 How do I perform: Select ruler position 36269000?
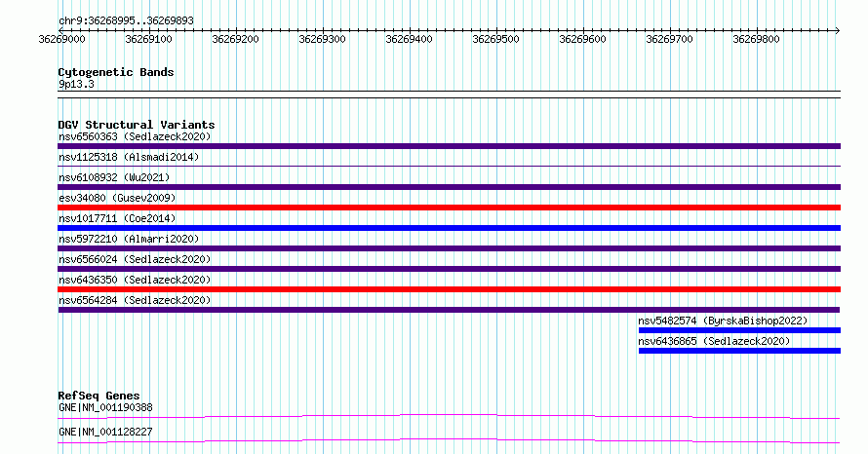(62, 39)
